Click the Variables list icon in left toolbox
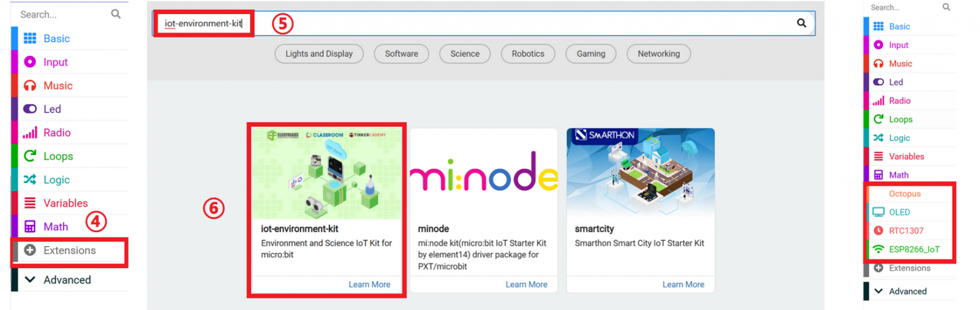Screen dimensions: 980x310 click(x=29, y=203)
